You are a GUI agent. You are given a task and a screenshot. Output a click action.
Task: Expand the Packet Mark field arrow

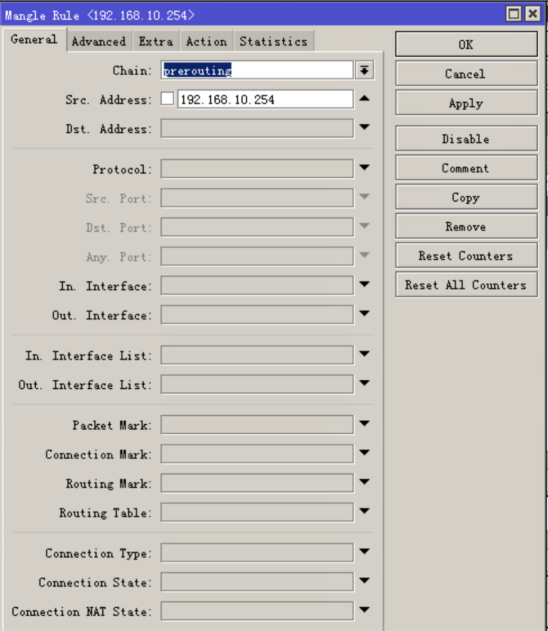[x=365, y=423]
